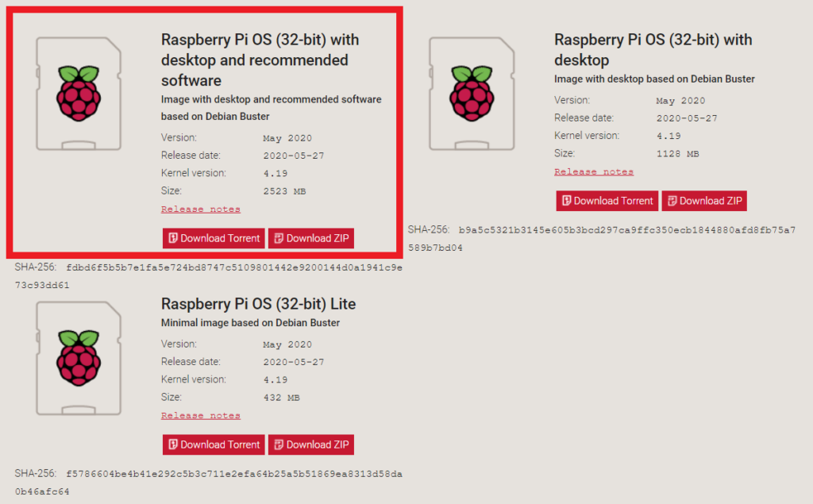
Task: Click the SHA-256 hash starting with 'f5786604'
Action: point(209,483)
